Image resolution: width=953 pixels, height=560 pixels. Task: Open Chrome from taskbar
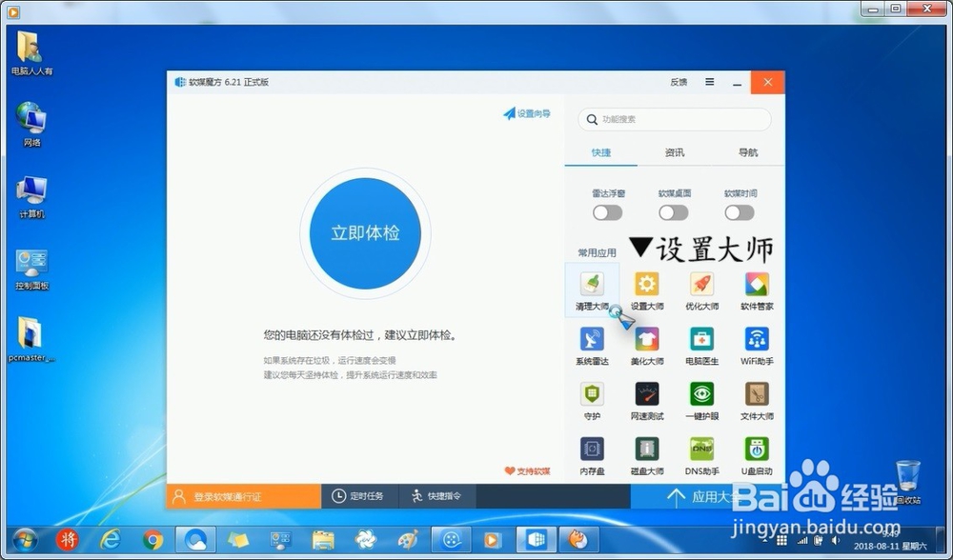tap(152, 539)
